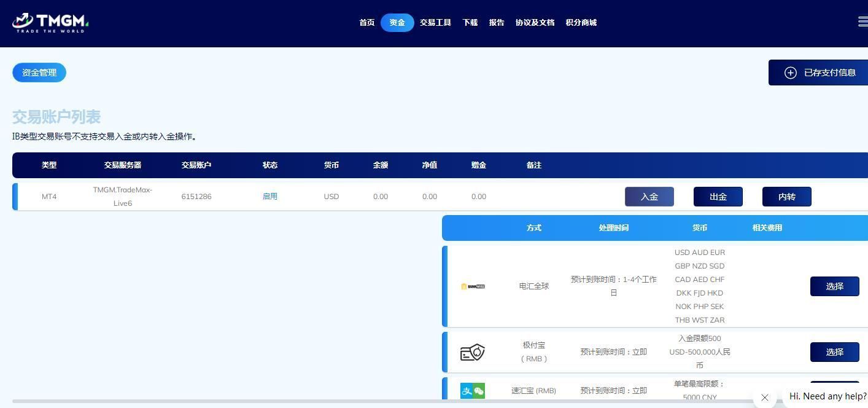Switch to the 报告 section
Screen dimensions: 868x408
click(496, 22)
